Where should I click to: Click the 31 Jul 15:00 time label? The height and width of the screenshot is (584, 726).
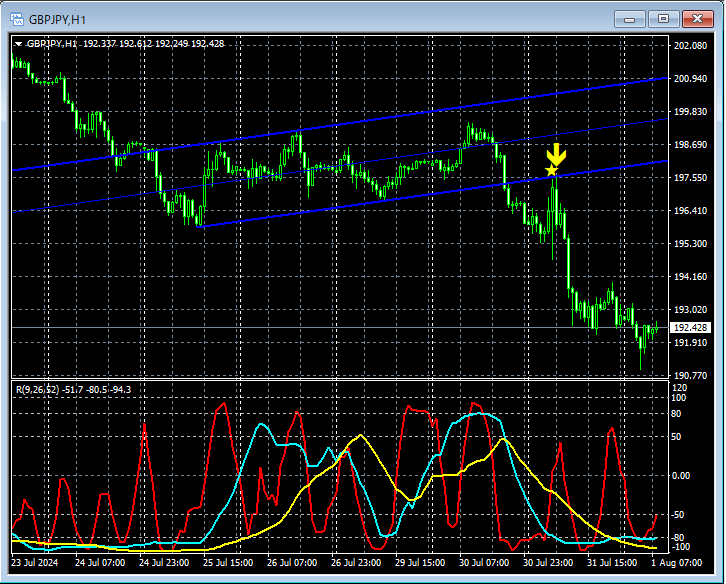[x=612, y=563]
